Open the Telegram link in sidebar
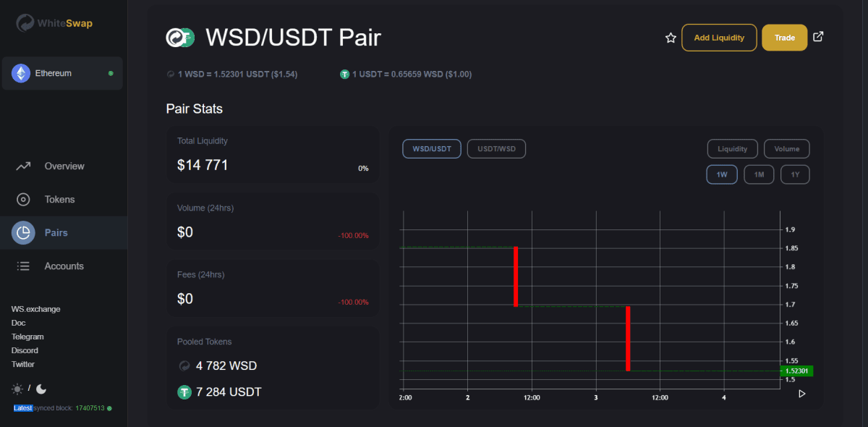This screenshot has height=427, width=868. (x=27, y=337)
